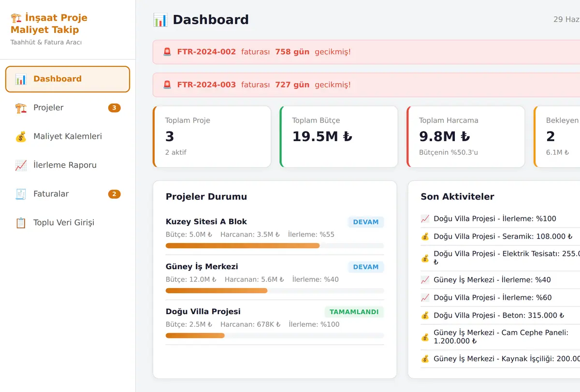Click the chart icon beside Doğu Villa İlerleme: %100
This screenshot has width=580, height=392.
click(425, 218)
